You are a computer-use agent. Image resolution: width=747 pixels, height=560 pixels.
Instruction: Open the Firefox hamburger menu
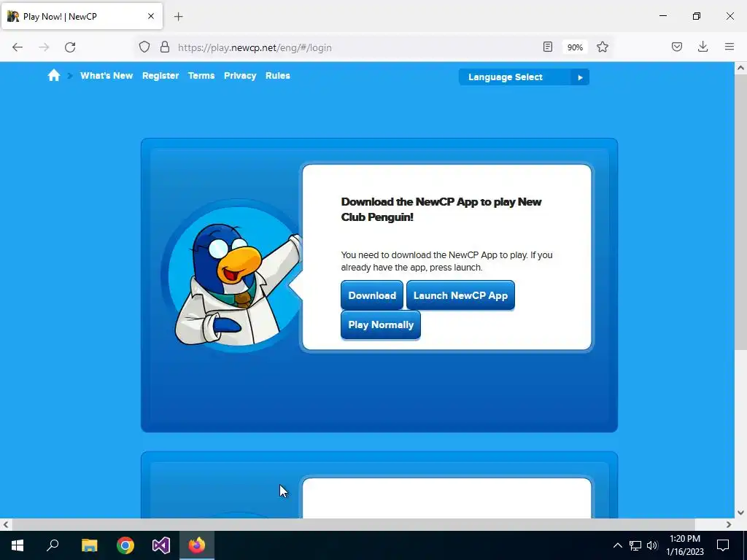click(x=729, y=47)
